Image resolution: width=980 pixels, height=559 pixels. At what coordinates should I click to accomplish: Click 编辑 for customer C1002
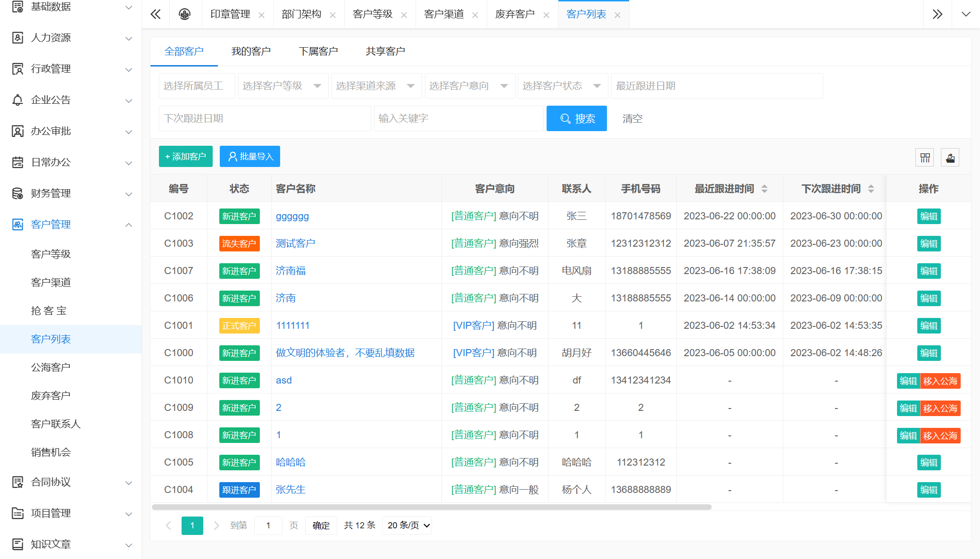(x=929, y=216)
